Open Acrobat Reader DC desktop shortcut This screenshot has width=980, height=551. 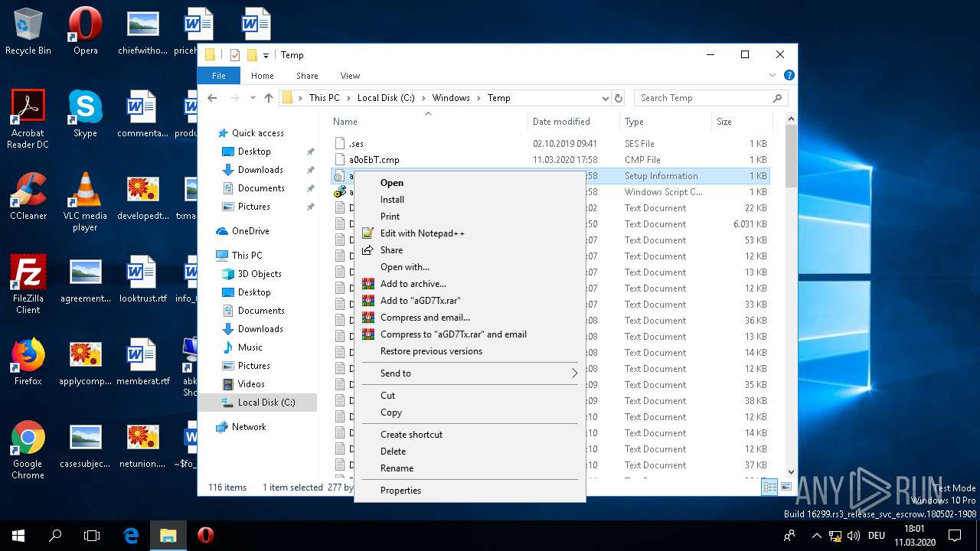[28, 119]
